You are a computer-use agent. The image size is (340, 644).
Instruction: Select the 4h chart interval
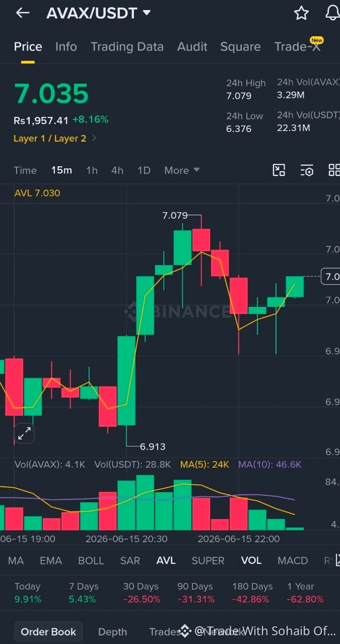pyautogui.click(x=117, y=170)
